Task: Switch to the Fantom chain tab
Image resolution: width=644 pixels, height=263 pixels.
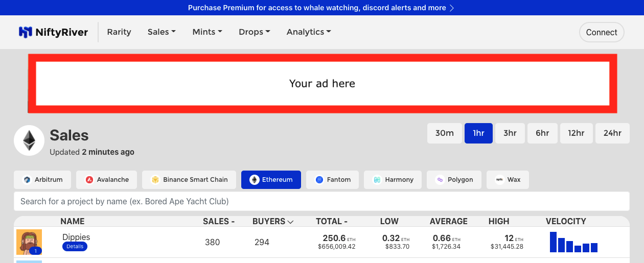Action: 333,180
